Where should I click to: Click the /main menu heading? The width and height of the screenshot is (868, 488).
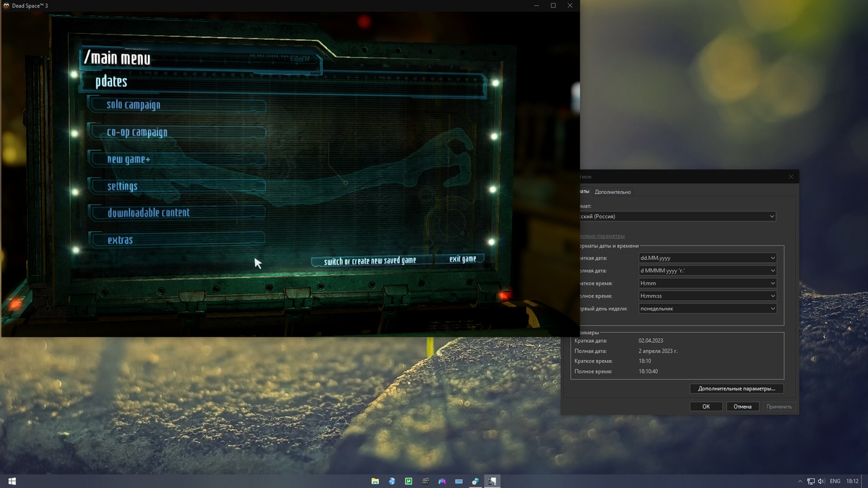117,58
